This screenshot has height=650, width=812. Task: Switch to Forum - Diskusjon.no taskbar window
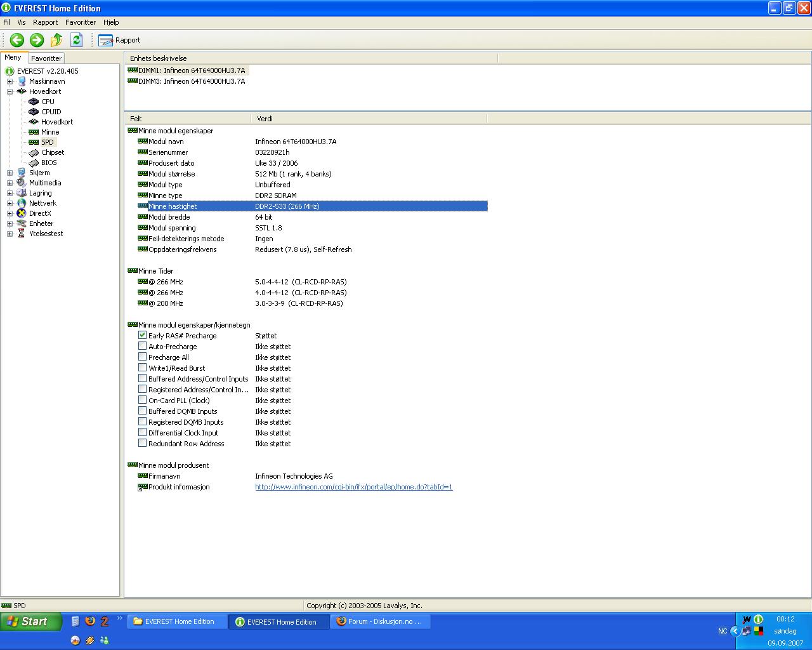point(381,621)
